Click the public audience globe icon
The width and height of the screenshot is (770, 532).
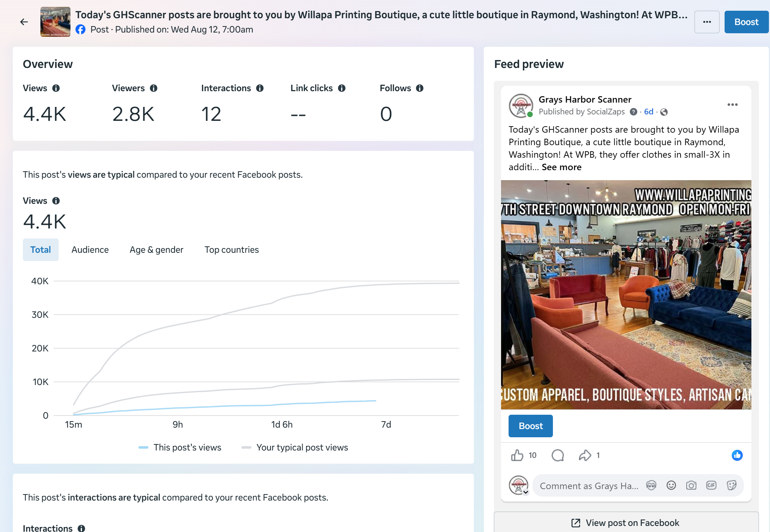click(x=664, y=112)
